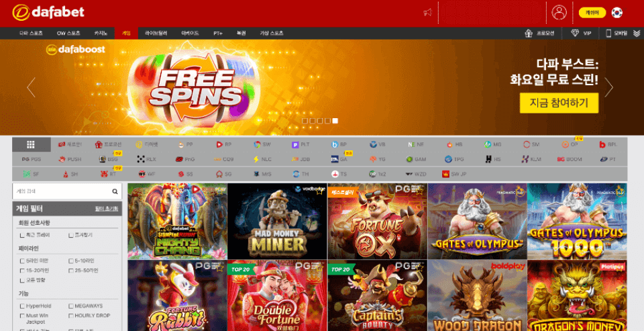Open the Mad Money Miner game thumbnail

coord(277,221)
